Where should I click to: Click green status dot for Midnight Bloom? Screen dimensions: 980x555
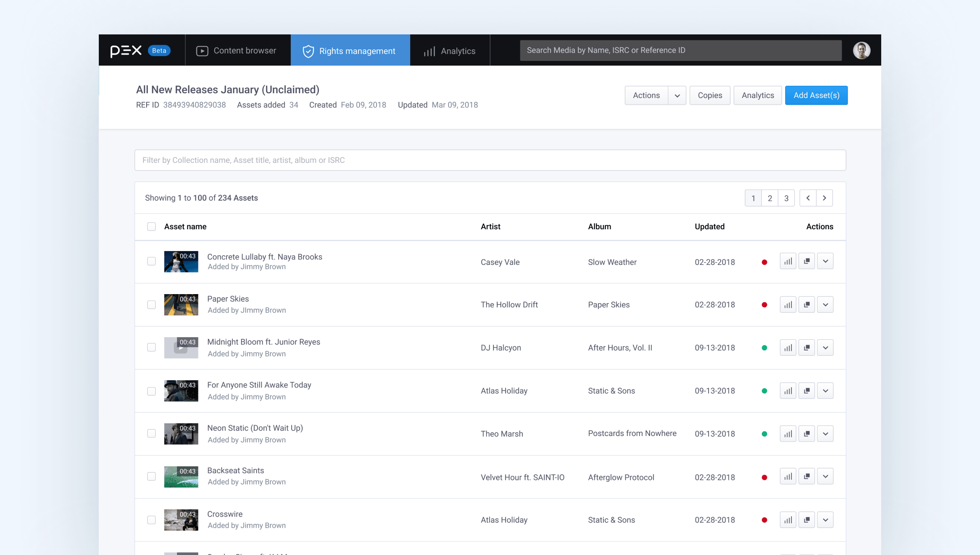[x=764, y=348]
